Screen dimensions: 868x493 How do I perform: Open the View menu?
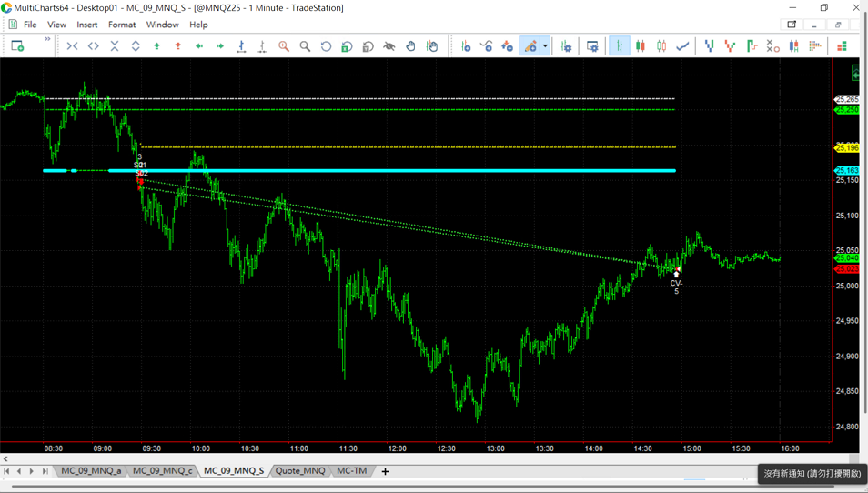point(56,25)
